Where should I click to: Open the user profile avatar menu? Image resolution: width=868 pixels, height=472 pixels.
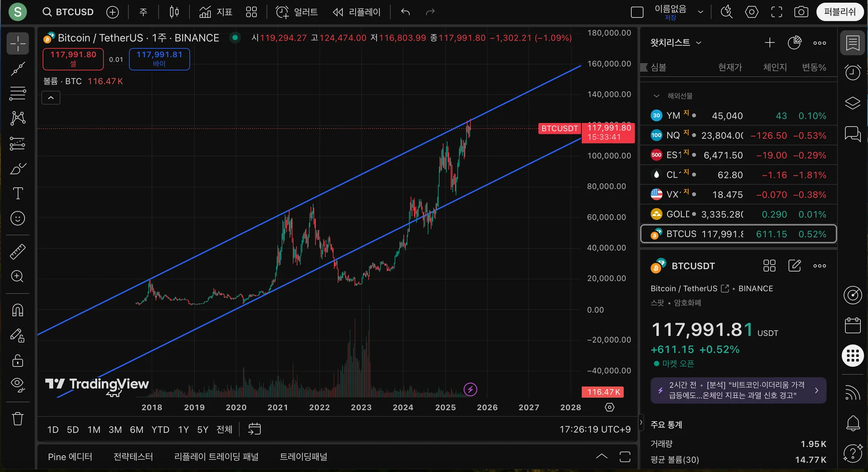click(x=18, y=12)
